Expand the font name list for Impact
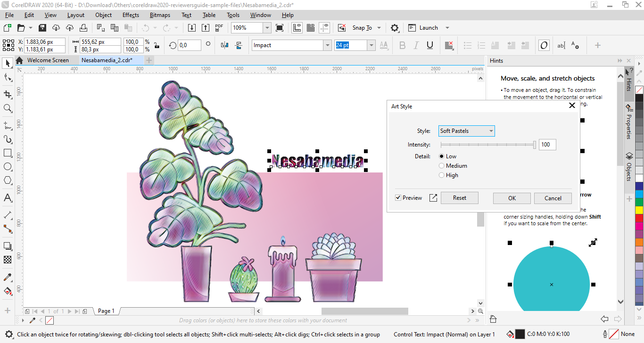 click(x=327, y=45)
